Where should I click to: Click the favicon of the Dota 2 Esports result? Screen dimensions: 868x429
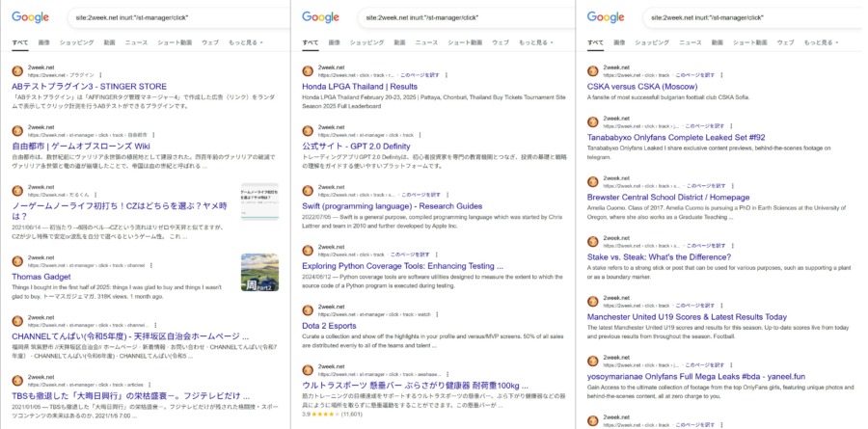click(308, 310)
